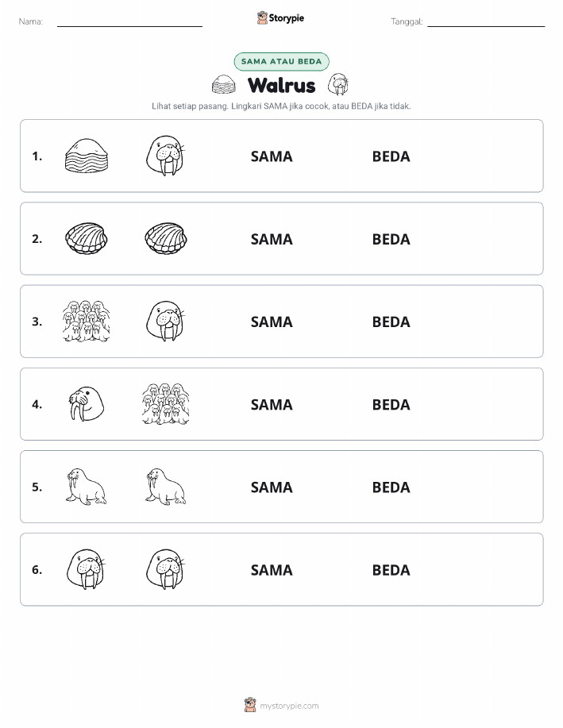Screen dimensions: 563x728
Task: Choose BEDA for question 1
Action: (x=391, y=156)
